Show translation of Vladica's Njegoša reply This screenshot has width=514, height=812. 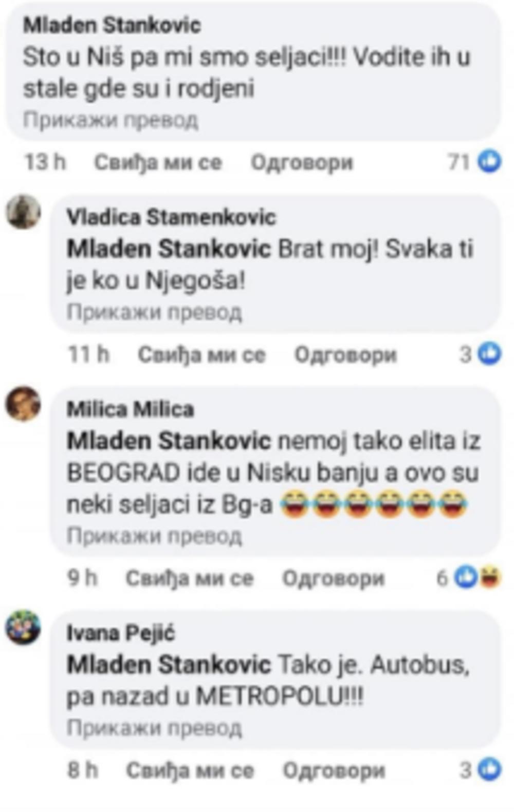click(154, 312)
